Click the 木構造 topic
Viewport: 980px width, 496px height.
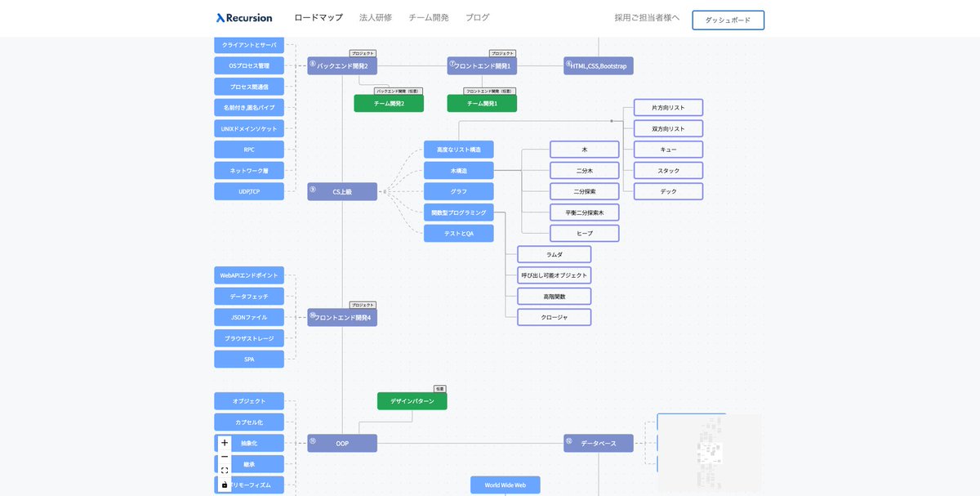459,171
